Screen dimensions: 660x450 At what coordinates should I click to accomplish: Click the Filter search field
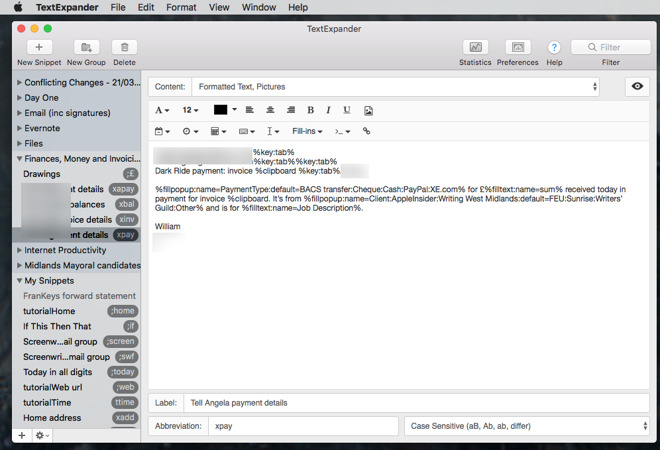click(610, 47)
